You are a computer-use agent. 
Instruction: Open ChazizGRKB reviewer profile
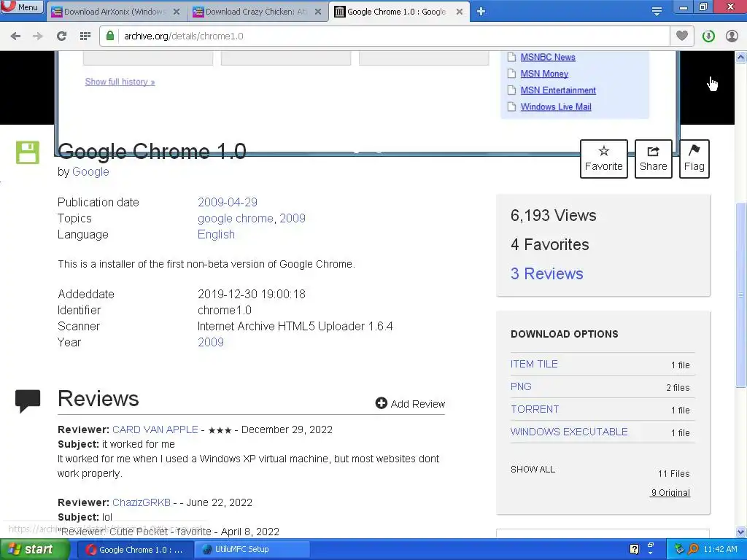[x=142, y=502]
